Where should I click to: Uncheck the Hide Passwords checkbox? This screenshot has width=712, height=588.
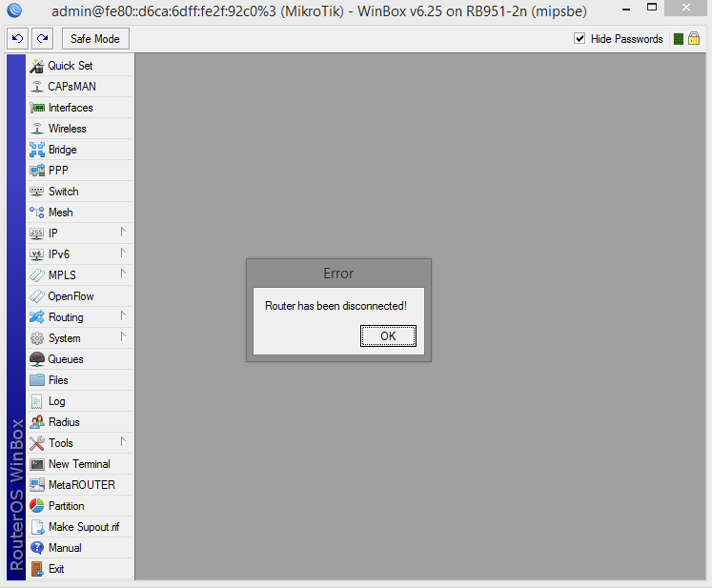click(580, 38)
